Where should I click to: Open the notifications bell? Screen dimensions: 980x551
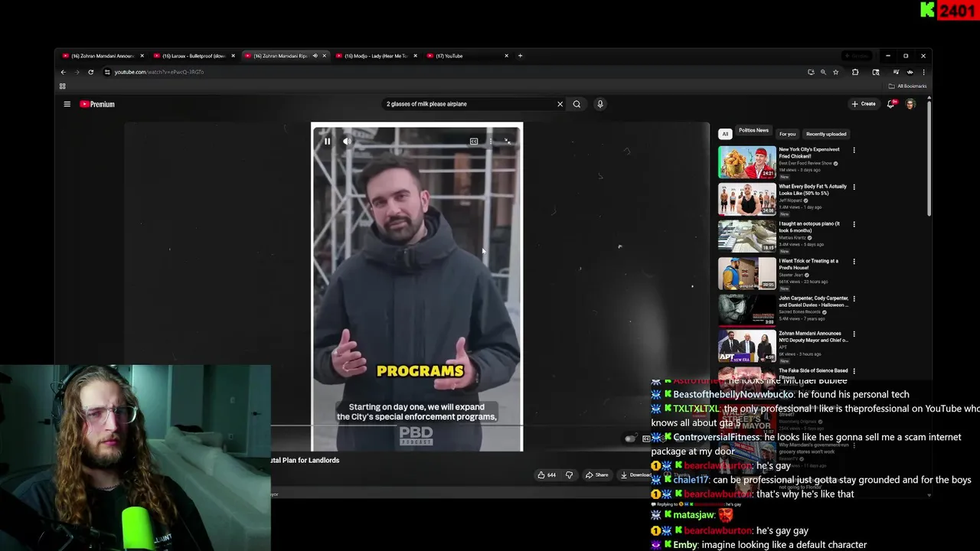pos(891,104)
